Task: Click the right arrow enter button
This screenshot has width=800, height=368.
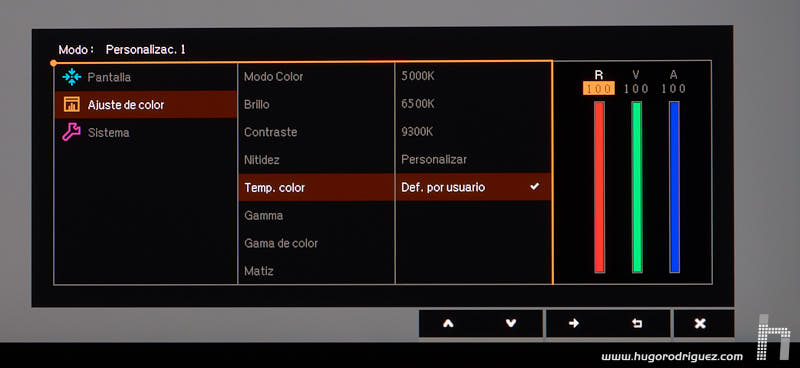Action: pos(574,323)
